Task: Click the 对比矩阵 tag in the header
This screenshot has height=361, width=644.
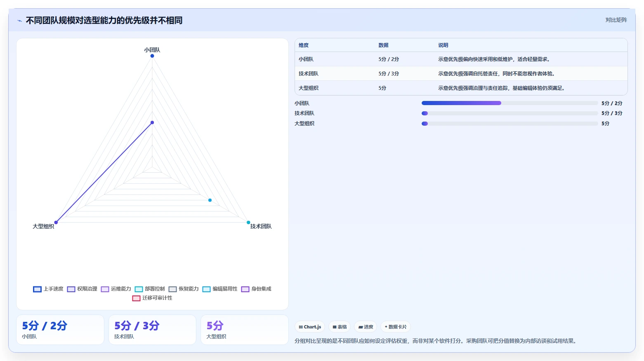Action: [x=616, y=20]
